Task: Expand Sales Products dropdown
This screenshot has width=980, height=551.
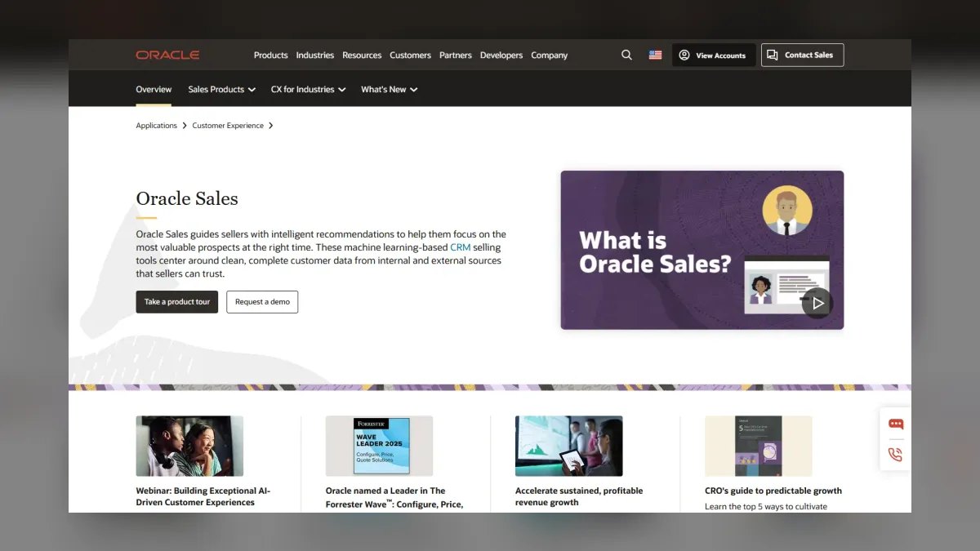Action: (221, 89)
